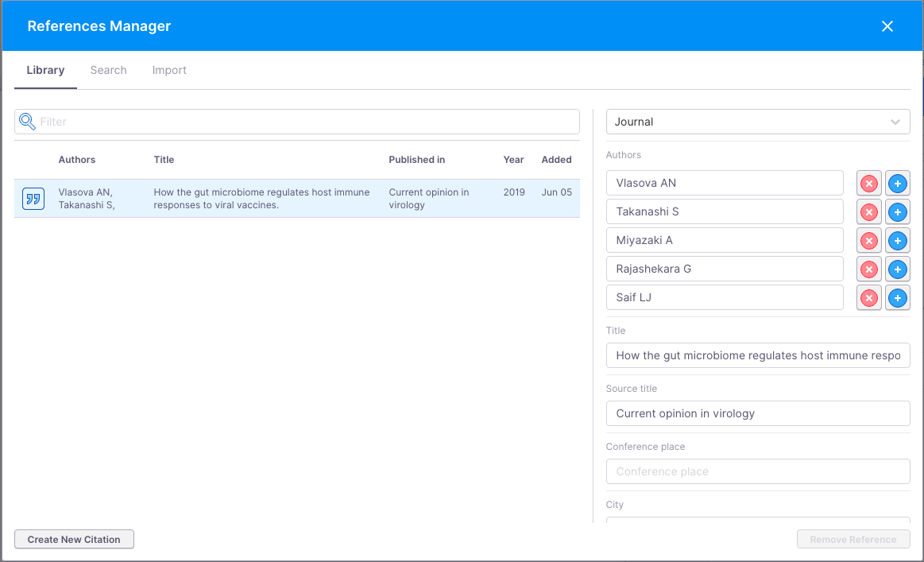924x562 pixels.
Task: Switch to the Import tab
Action: pyautogui.click(x=169, y=70)
